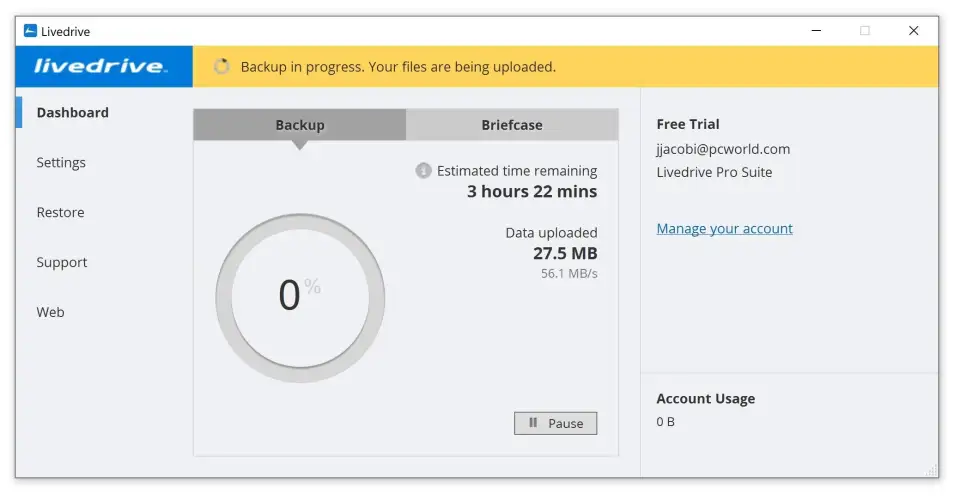The image size is (960, 500).
Task: Go to the Restore section
Action: click(60, 213)
